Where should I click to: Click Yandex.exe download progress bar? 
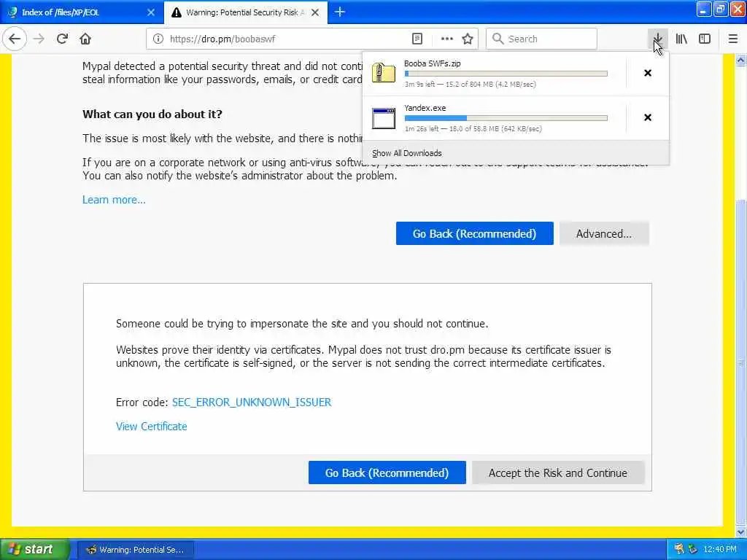click(x=506, y=118)
